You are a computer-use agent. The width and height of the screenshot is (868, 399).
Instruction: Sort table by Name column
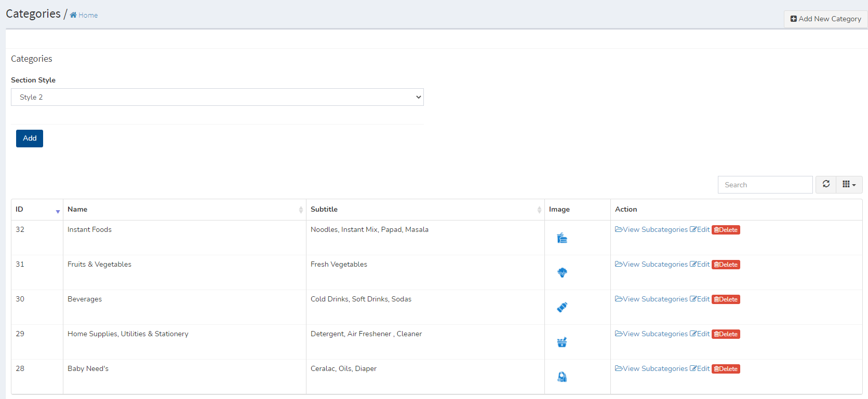(x=185, y=210)
